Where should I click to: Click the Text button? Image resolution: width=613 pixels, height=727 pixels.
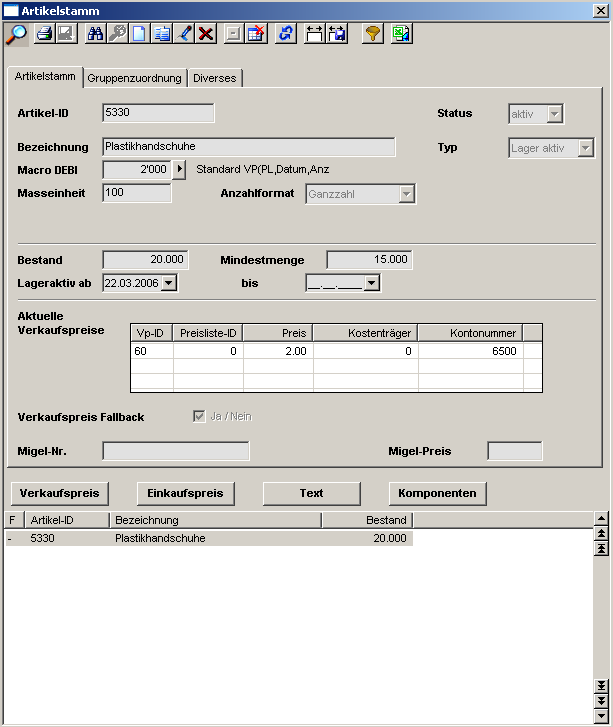coord(312,493)
